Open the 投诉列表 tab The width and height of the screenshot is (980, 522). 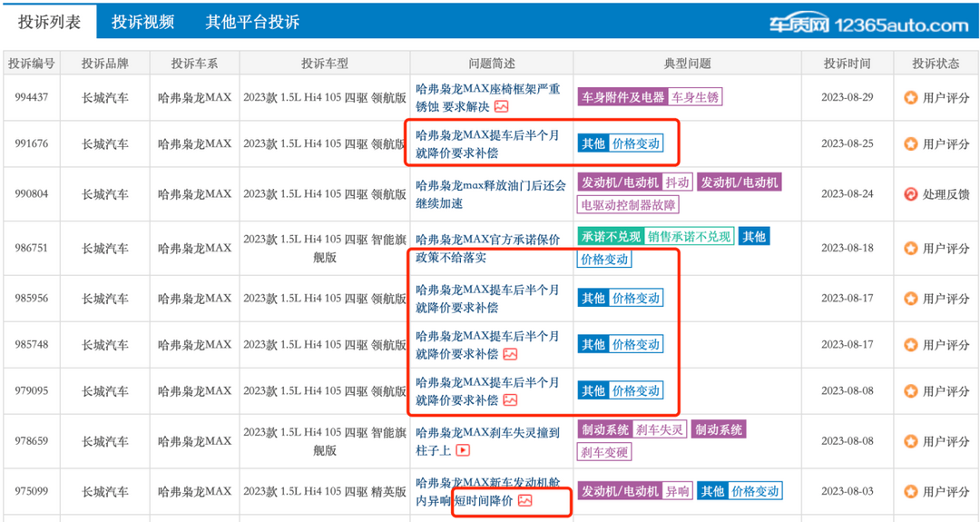click(x=49, y=22)
